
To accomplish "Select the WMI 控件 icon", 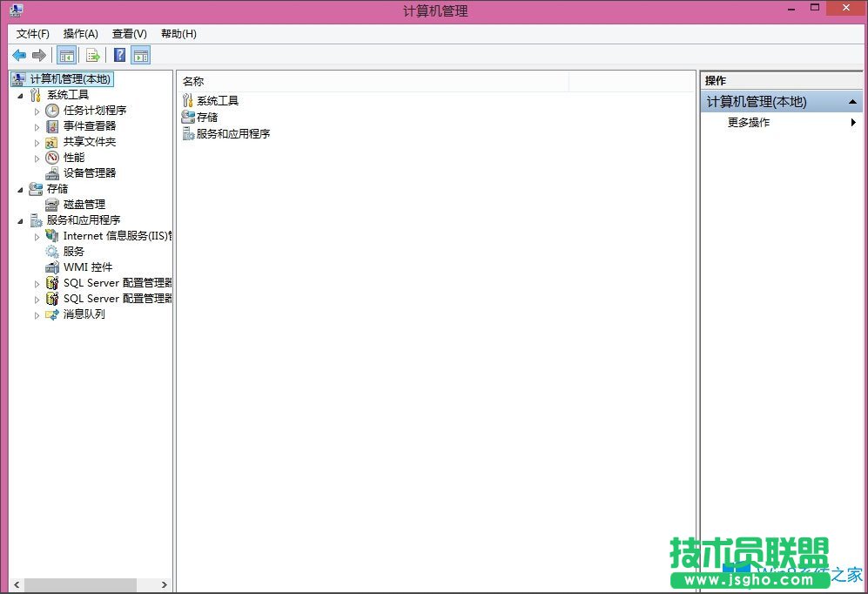I will click(51, 267).
